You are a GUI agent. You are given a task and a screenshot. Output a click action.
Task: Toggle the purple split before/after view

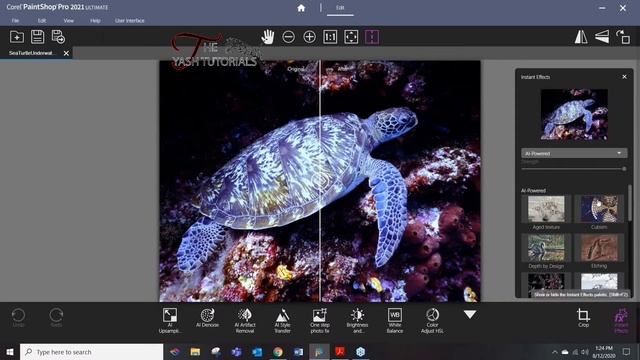click(372, 37)
